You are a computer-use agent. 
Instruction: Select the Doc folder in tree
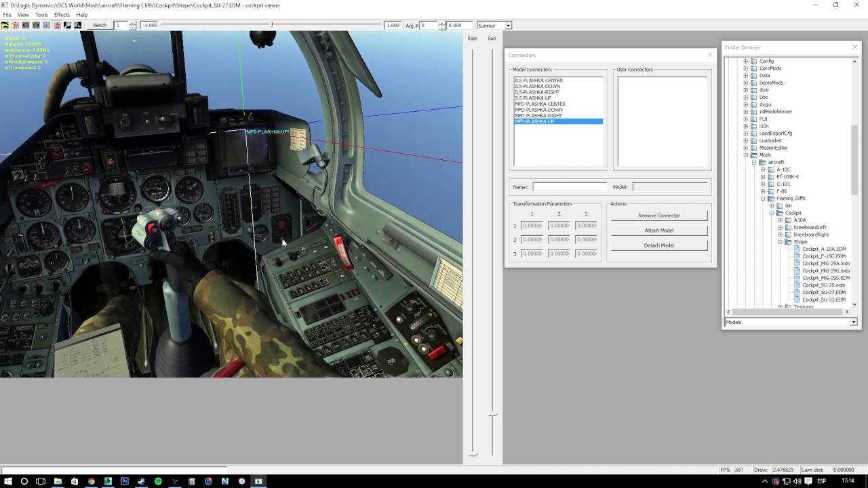764,98
